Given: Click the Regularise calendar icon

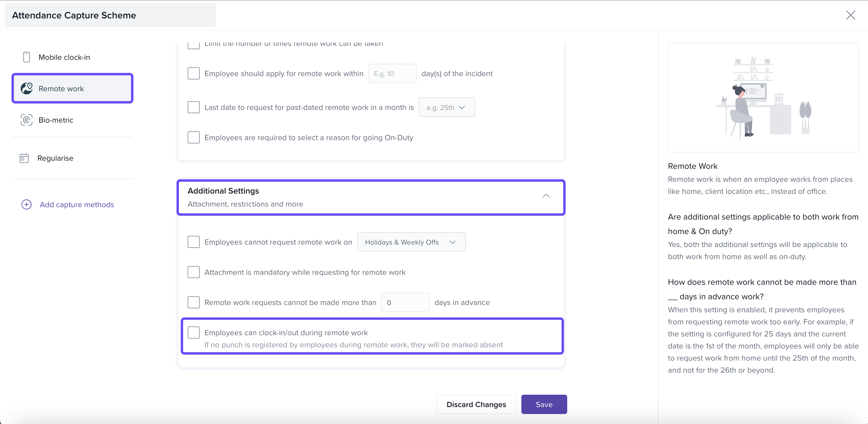Looking at the screenshot, I should 24,158.
